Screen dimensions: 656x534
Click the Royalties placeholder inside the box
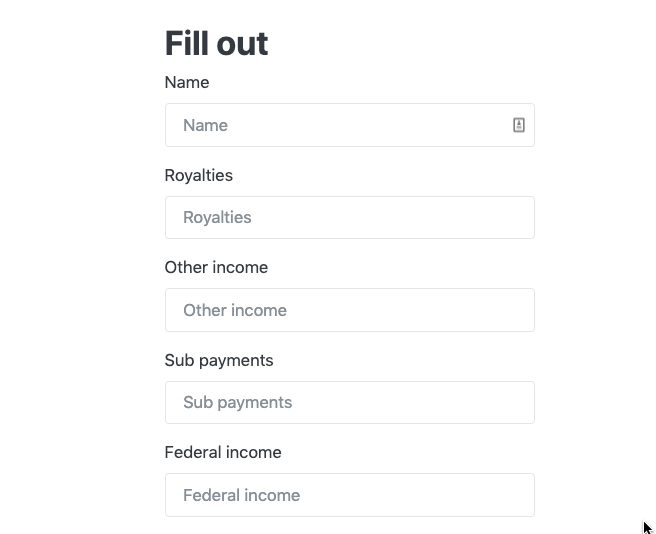point(217,217)
